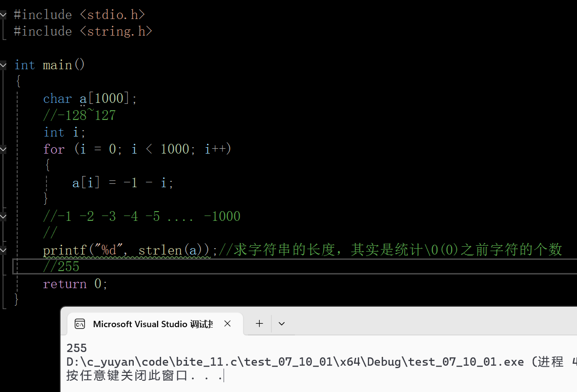Viewport: 577px width, 392px height.
Task: Collapse the int main() function fold chevron
Action: (x=3, y=65)
